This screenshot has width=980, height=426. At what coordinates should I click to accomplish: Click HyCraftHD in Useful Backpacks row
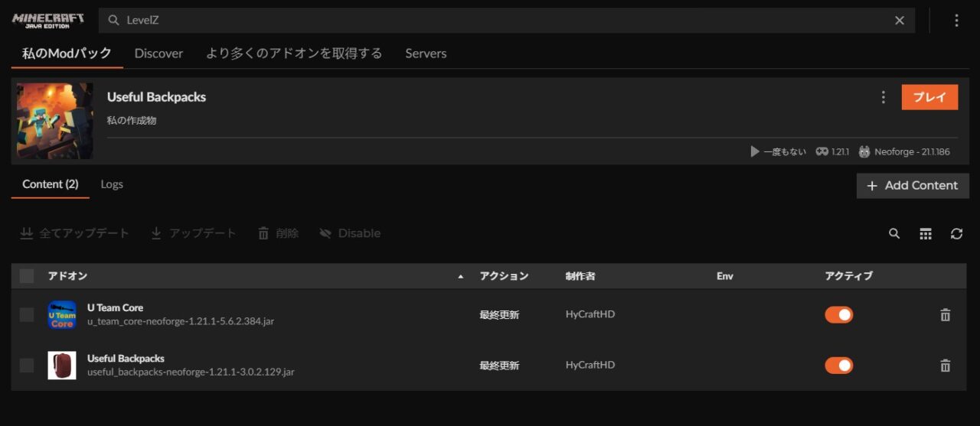click(x=590, y=365)
